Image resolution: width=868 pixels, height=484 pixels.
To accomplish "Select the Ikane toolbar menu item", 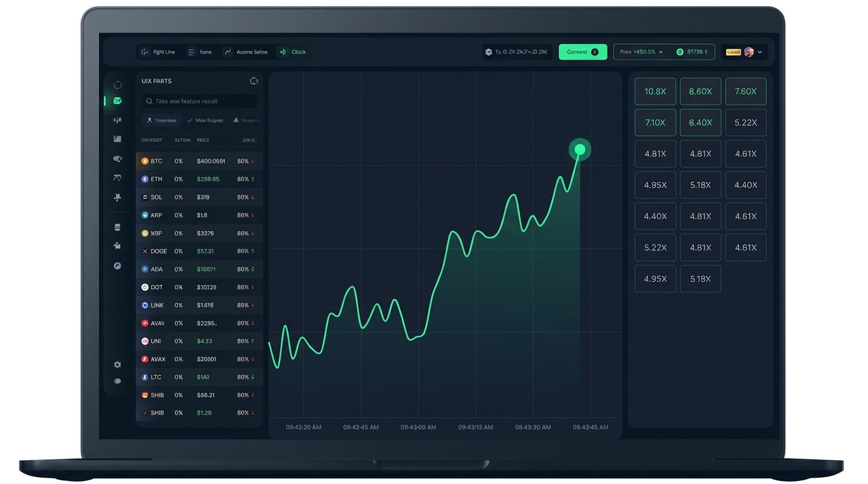I will click(x=200, y=52).
